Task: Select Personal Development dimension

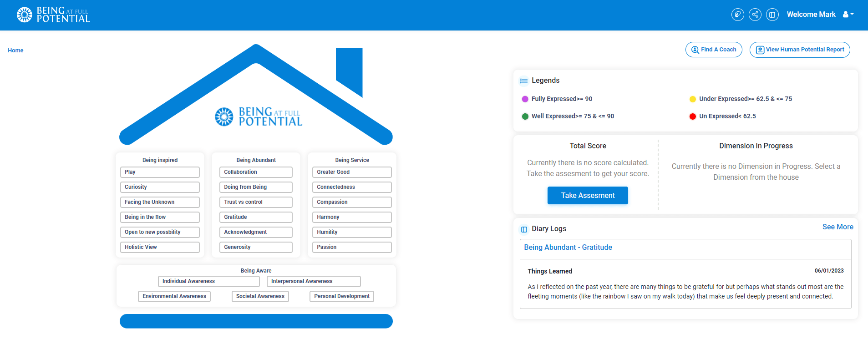Action: (342, 296)
